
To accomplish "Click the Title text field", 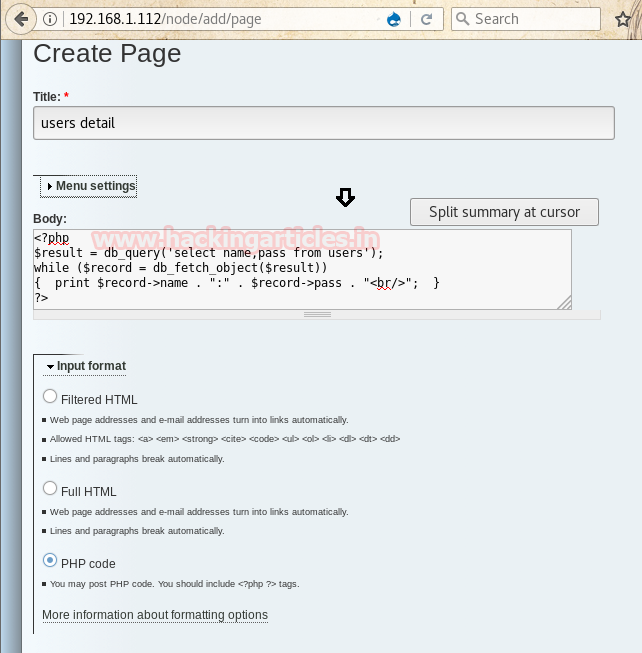I will coord(323,124).
